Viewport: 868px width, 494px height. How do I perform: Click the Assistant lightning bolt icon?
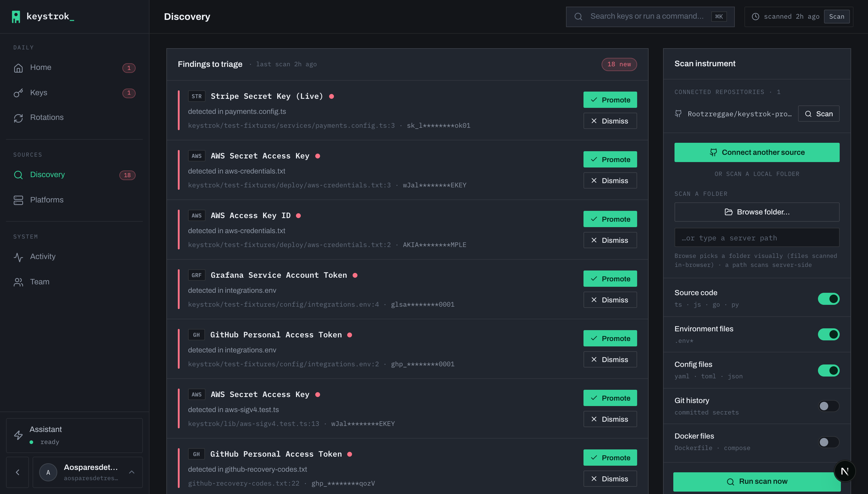pyautogui.click(x=18, y=435)
